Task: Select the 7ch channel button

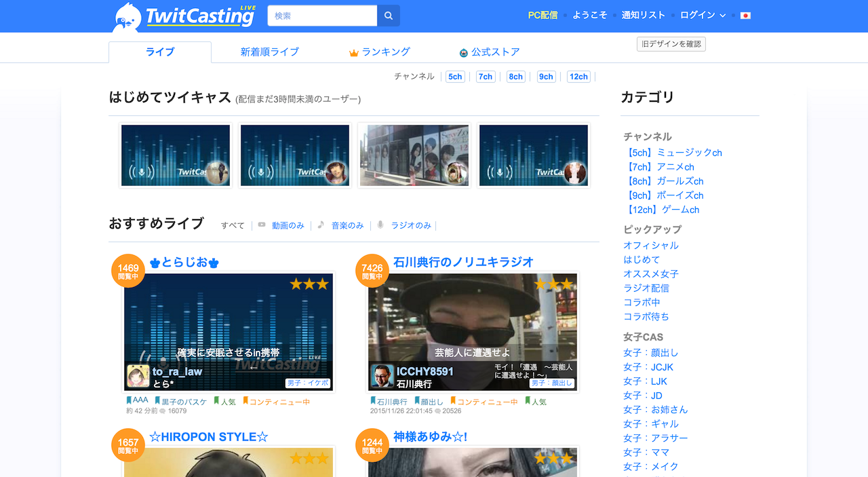Action: point(486,77)
